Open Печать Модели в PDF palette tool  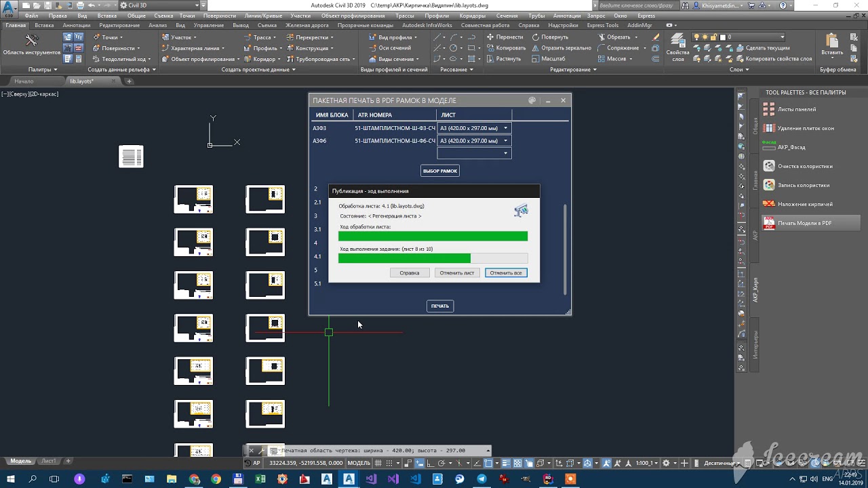(x=811, y=223)
